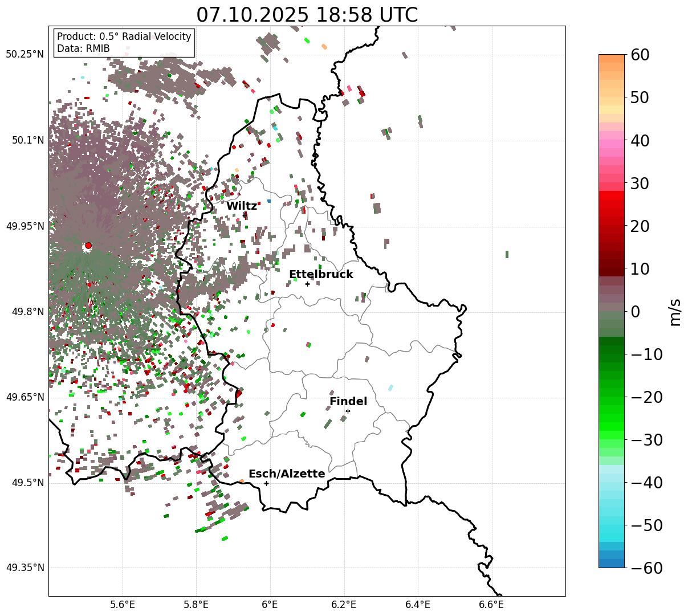
Task: Click the −60 colorbar tick label
Action: click(x=647, y=568)
